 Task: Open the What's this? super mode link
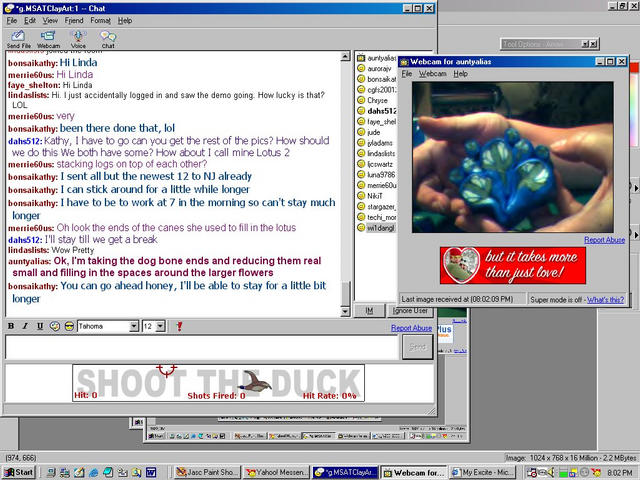pos(605,300)
